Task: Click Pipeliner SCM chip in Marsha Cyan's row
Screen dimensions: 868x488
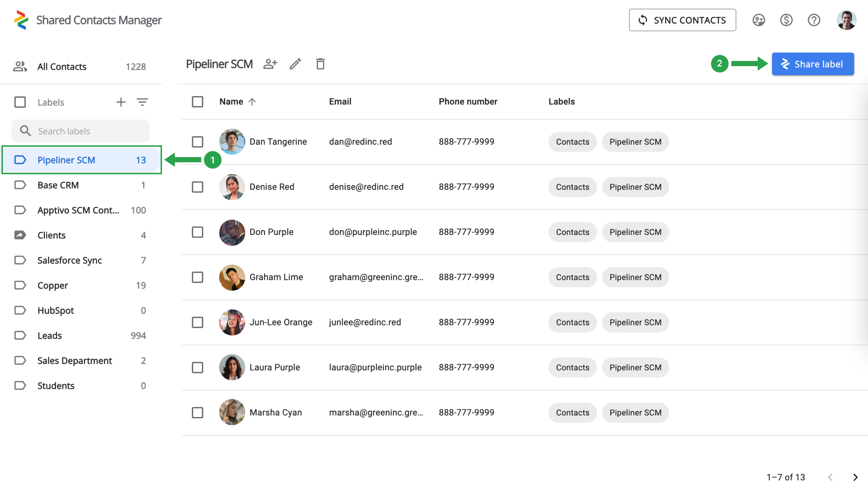Action: click(x=635, y=413)
